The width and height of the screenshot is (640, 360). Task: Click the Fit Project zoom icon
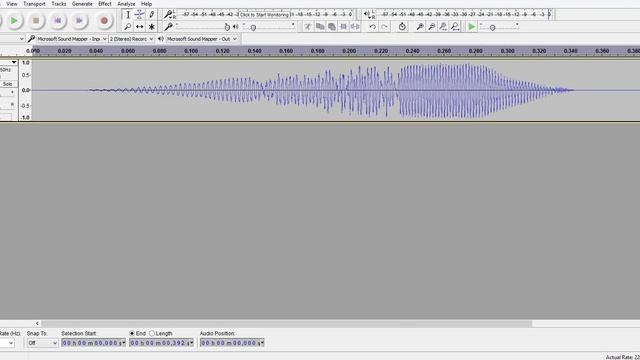point(455,27)
